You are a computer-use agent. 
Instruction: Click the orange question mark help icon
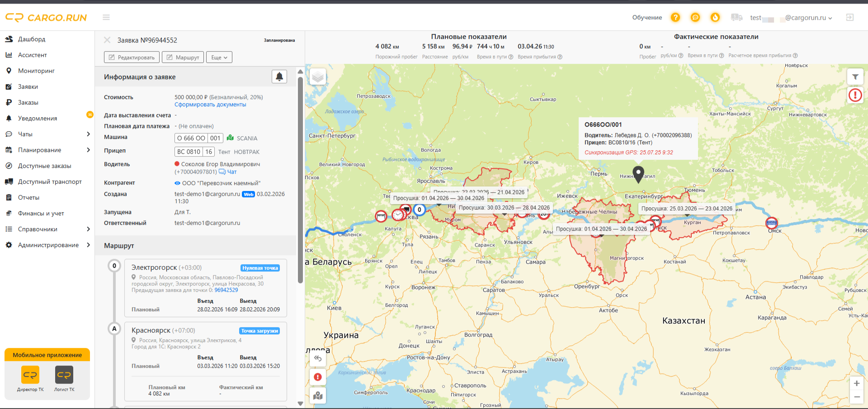pos(675,17)
